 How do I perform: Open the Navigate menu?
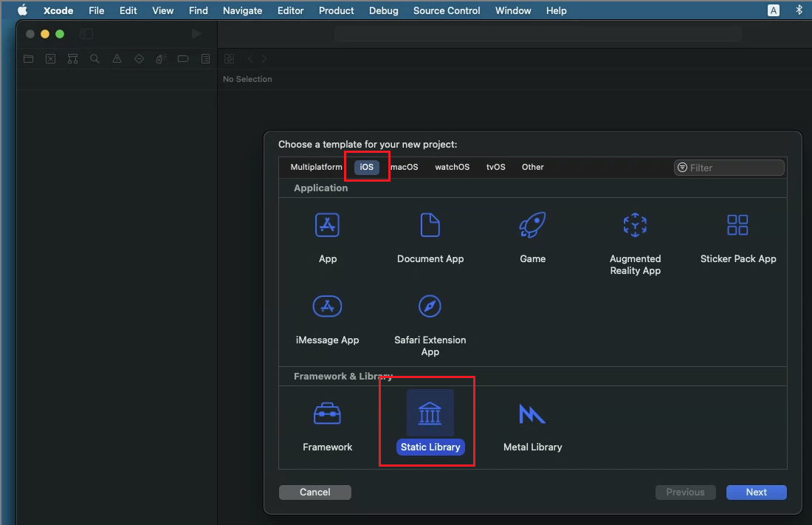242,10
